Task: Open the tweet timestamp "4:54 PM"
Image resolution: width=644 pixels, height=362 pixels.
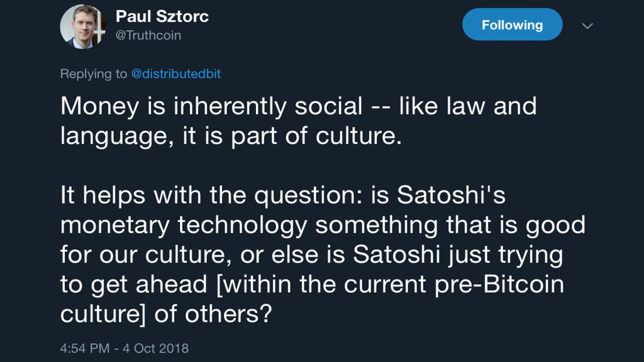Action: point(85,348)
